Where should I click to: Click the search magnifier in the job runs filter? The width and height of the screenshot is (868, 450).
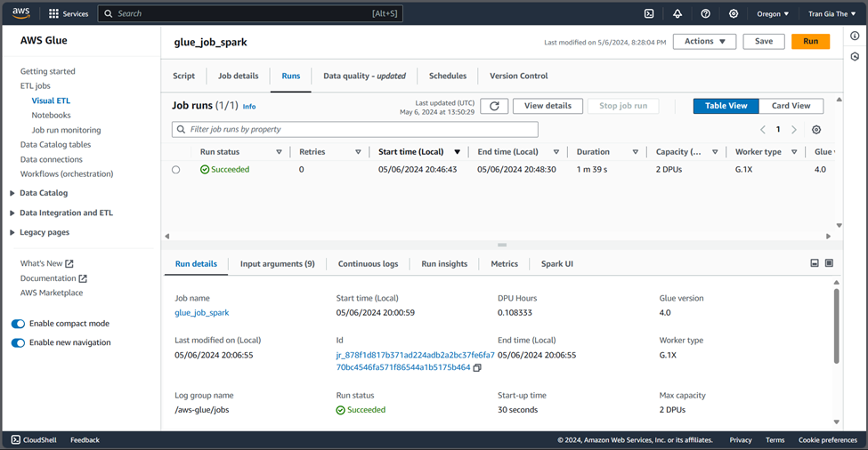coord(181,129)
